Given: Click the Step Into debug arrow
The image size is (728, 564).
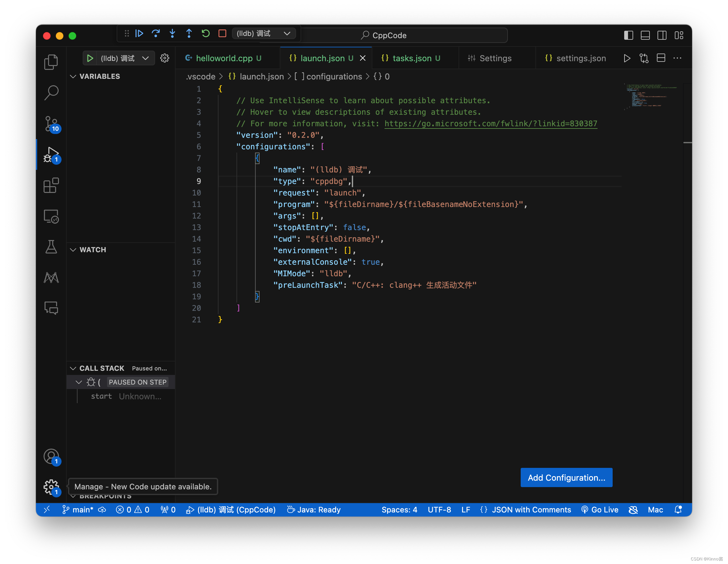Looking at the screenshot, I should 172,33.
